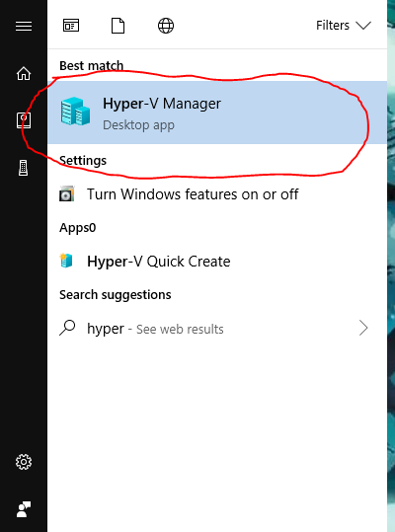Click the Windows features control panel icon
The height and width of the screenshot is (532, 395).
click(x=66, y=193)
